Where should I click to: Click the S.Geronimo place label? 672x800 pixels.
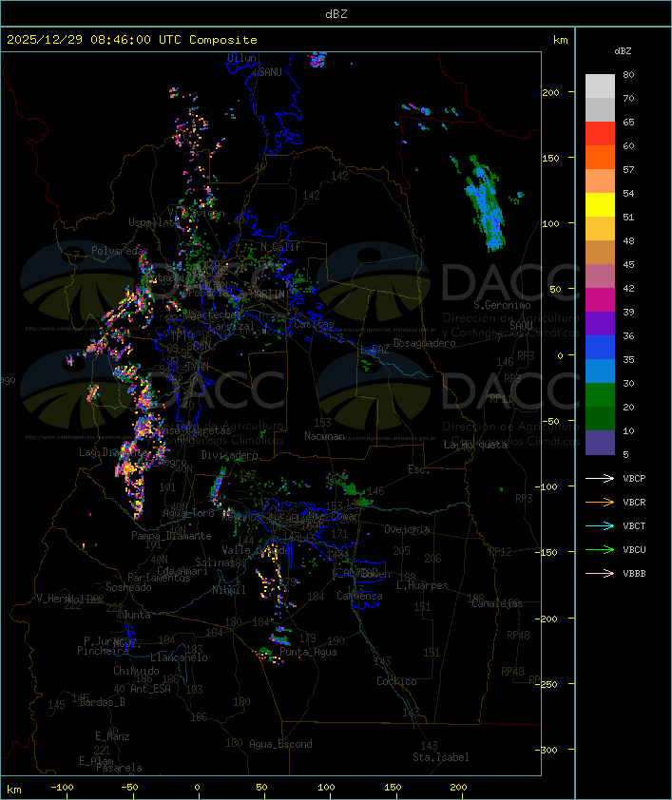(x=502, y=305)
